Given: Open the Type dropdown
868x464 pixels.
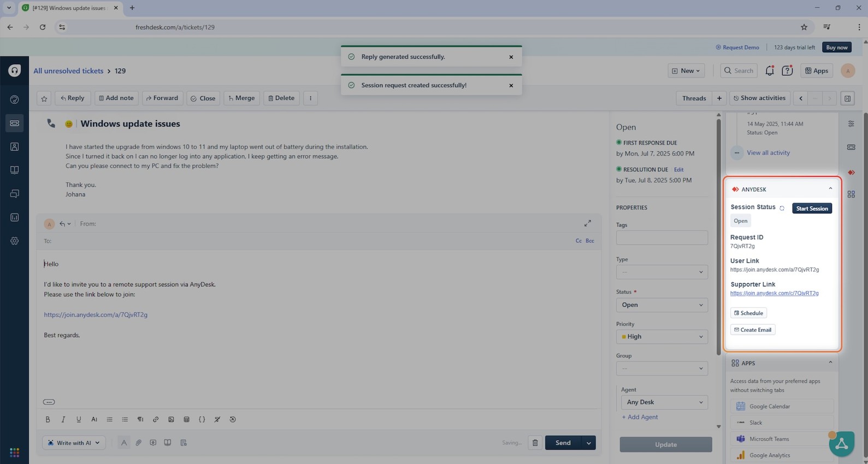Looking at the screenshot, I should tap(662, 272).
